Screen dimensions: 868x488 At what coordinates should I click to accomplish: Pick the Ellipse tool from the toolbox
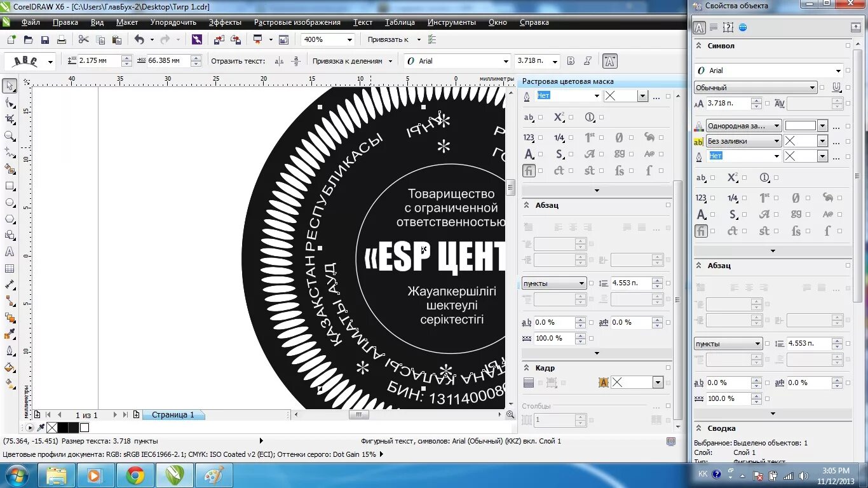(10, 203)
